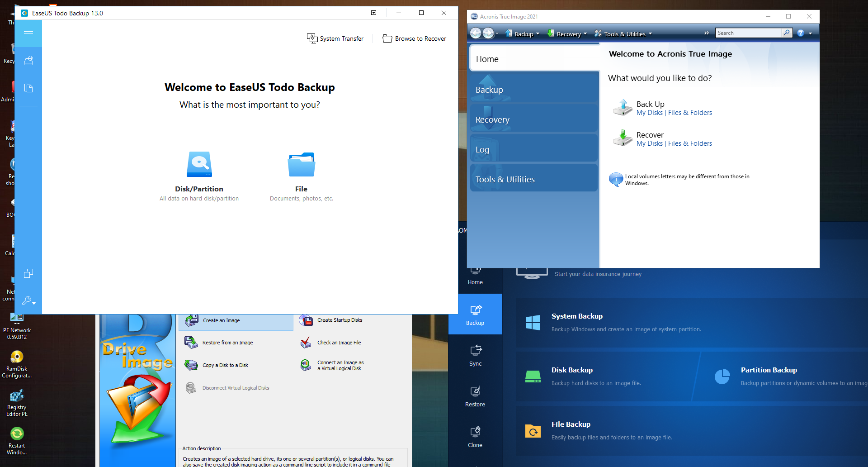The width and height of the screenshot is (868, 467).
Task: Open Restart Windows desktop icon
Action: click(x=17, y=434)
